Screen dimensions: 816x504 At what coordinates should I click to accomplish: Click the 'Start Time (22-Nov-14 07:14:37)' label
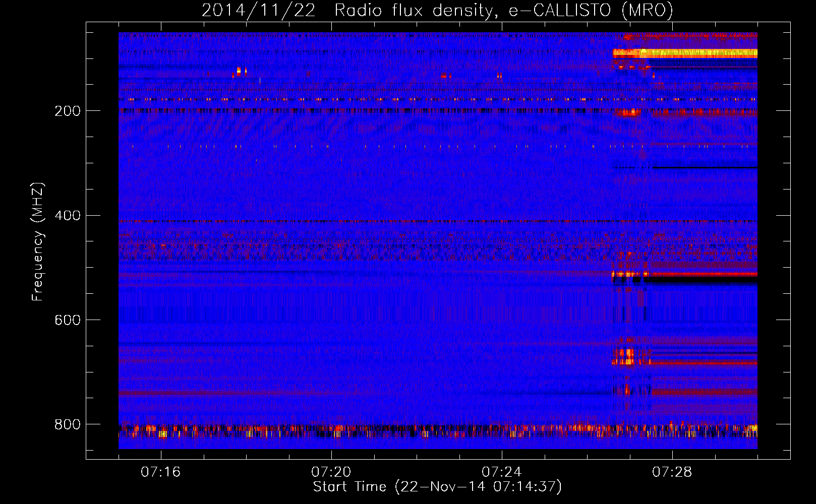(x=437, y=487)
